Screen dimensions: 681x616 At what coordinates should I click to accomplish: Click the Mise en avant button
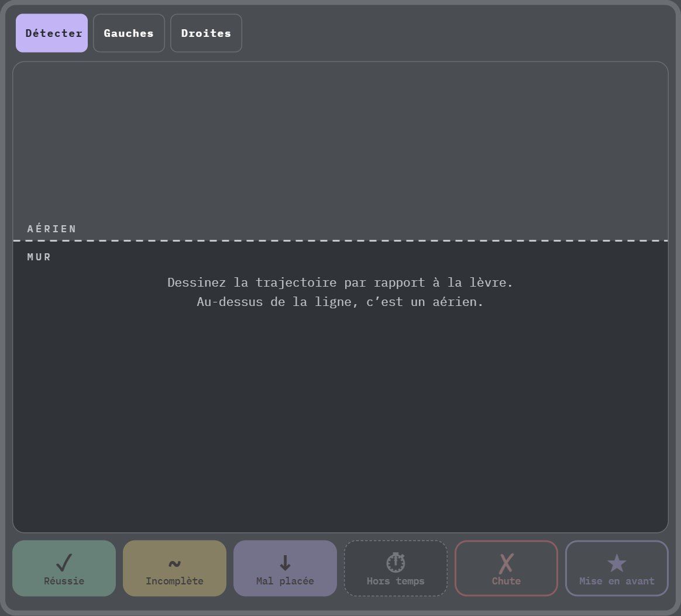click(617, 568)
